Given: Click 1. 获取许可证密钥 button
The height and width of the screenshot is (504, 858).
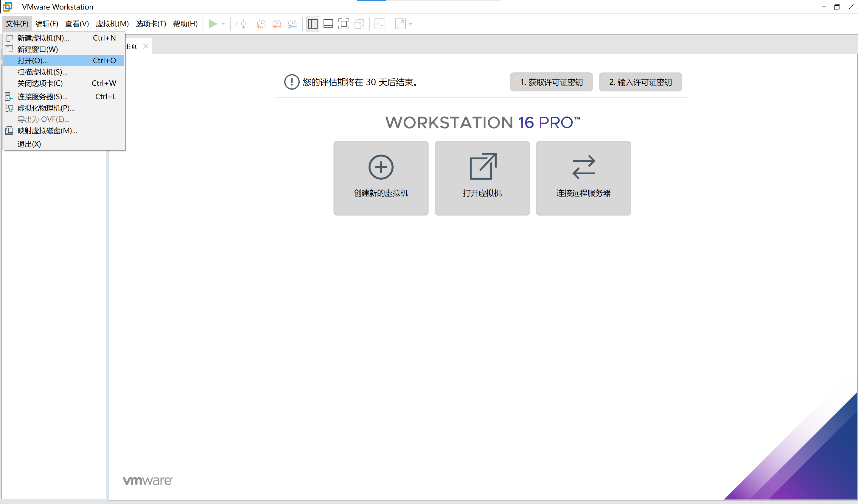Looking at the screenshot, I should (x=551, y=82).
